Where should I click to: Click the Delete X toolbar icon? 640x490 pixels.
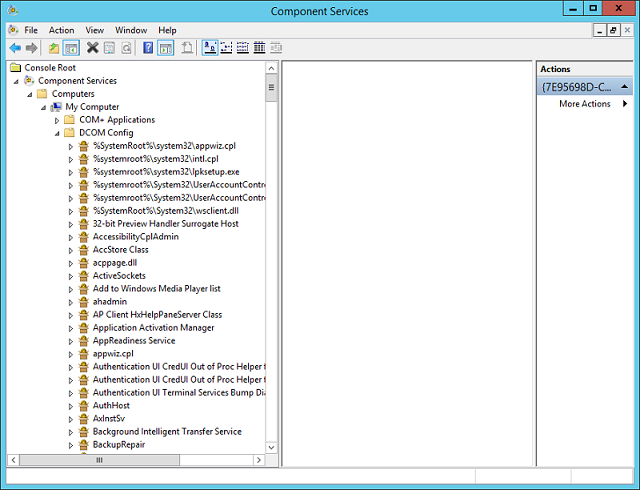(x=92, y=47)
